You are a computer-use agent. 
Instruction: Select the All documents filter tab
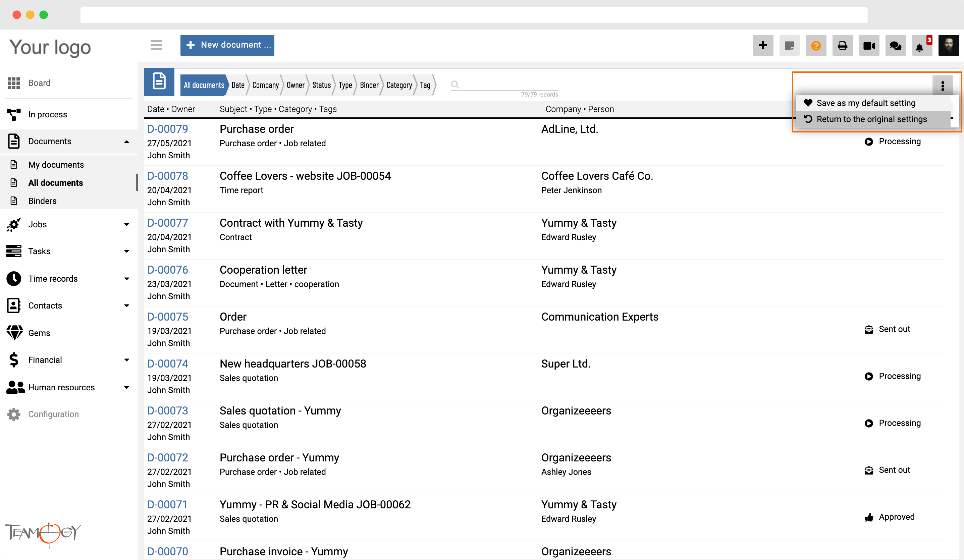[204, 85]
